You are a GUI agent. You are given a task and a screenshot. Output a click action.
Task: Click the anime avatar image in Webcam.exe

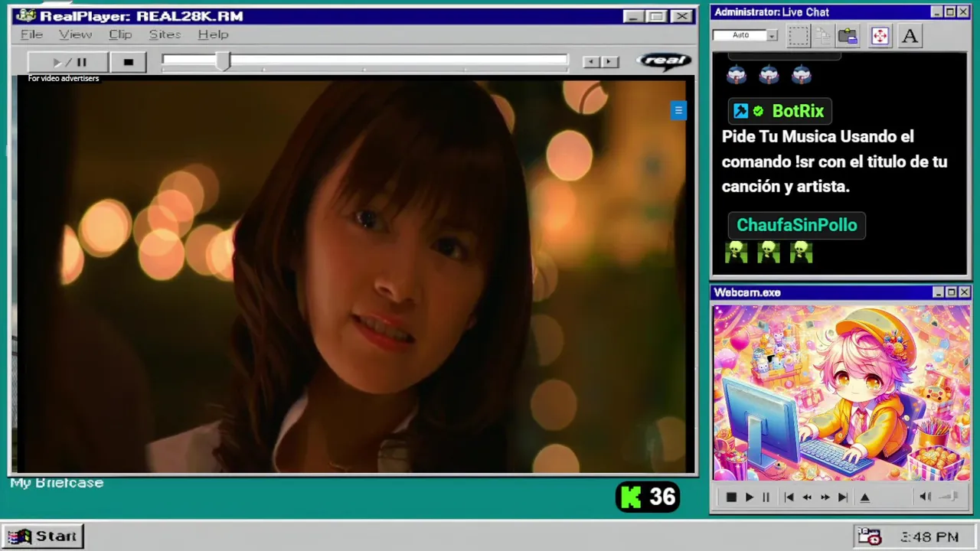tap(841, 393)
